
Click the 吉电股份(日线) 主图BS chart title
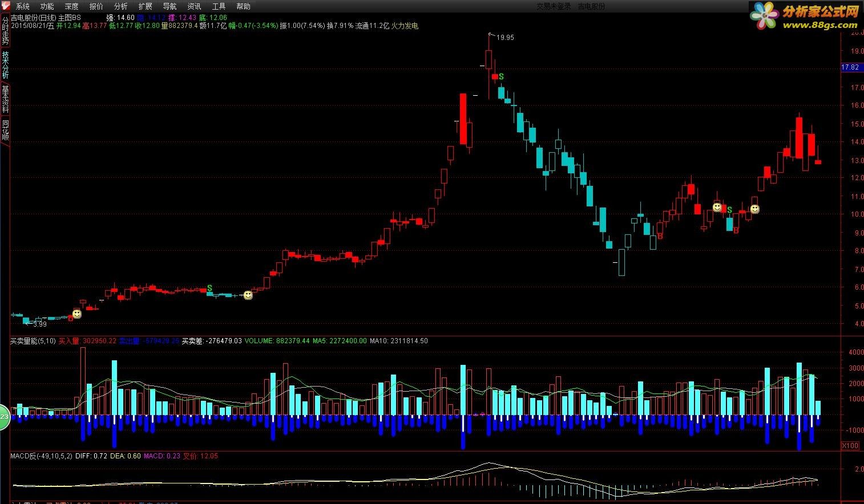(x=46, y=18)
